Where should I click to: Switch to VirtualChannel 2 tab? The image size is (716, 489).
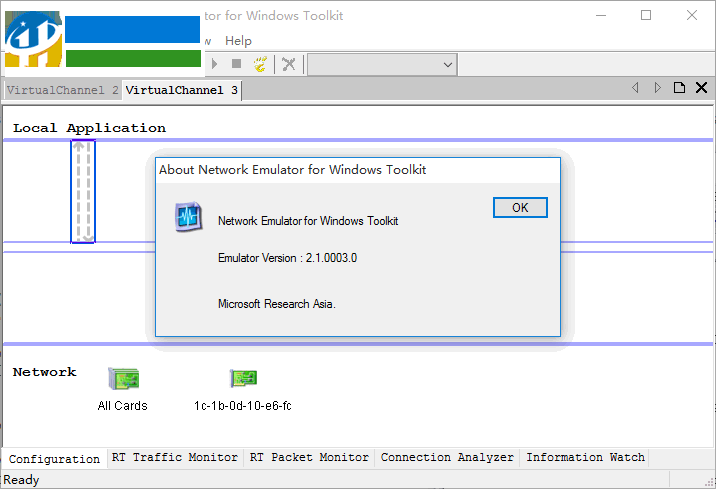[x=62, y=90]
